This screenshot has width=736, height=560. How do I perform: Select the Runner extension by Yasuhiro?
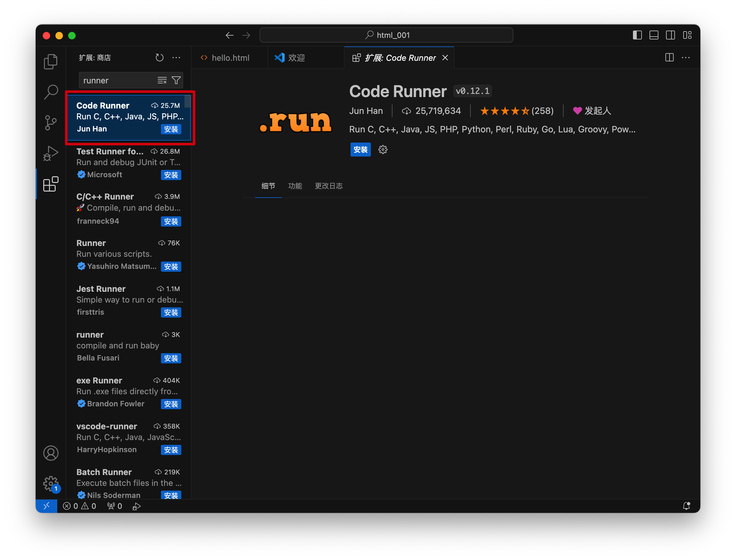[x=128, y=255]
